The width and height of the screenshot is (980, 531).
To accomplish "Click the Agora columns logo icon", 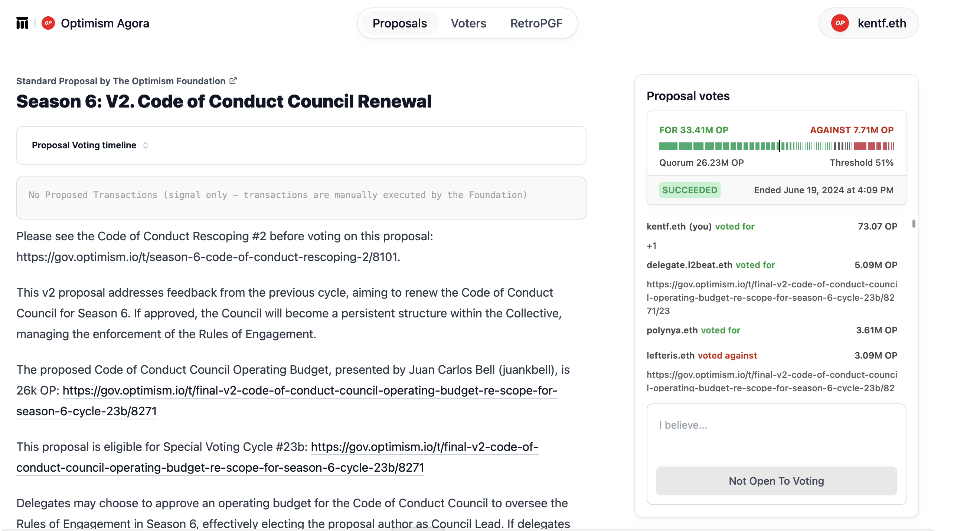I will coord(22,23).
